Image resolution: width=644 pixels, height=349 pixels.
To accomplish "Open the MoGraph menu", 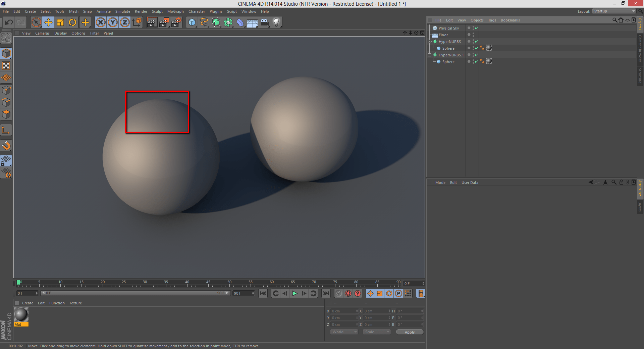I will 175,11.
